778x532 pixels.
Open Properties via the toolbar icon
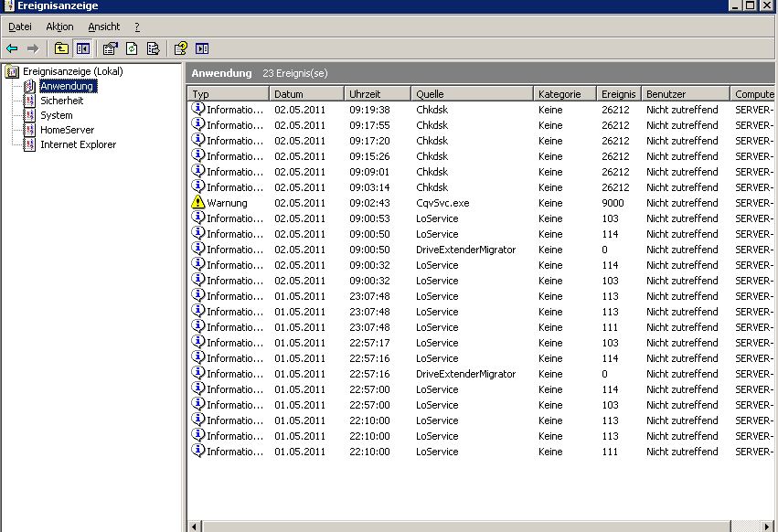(x=111, y=48)
